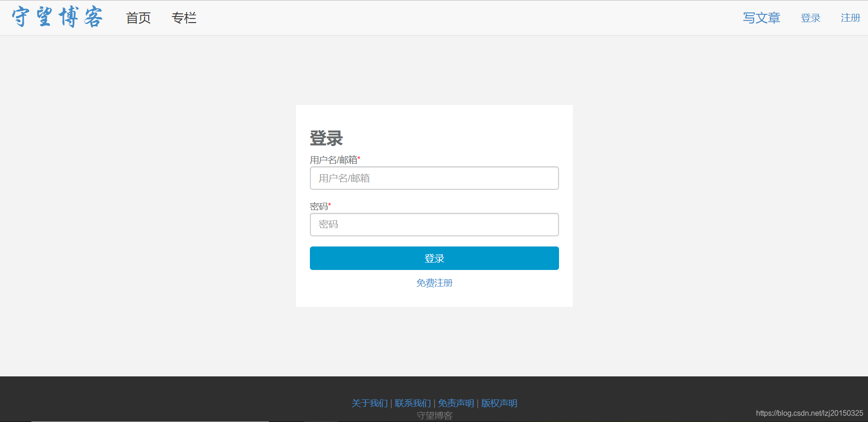Open the 版权声明 footer link
The height and width of the screenshot is (422, 868).
499,403
